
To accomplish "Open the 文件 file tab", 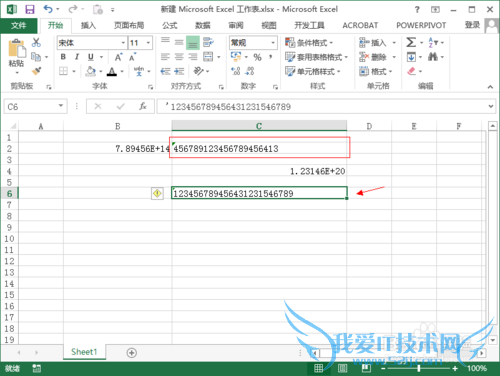I will pyautogui.click(x=19, y=25).
